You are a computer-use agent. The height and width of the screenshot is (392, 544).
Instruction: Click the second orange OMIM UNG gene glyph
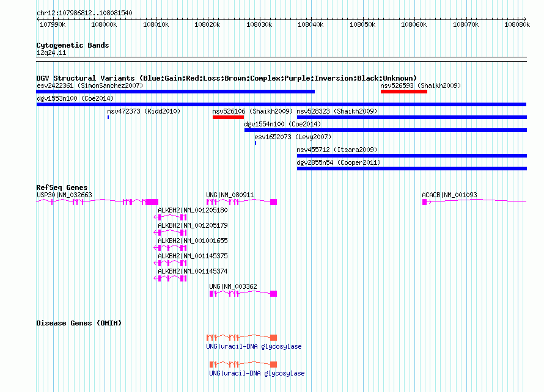[243, 365]
